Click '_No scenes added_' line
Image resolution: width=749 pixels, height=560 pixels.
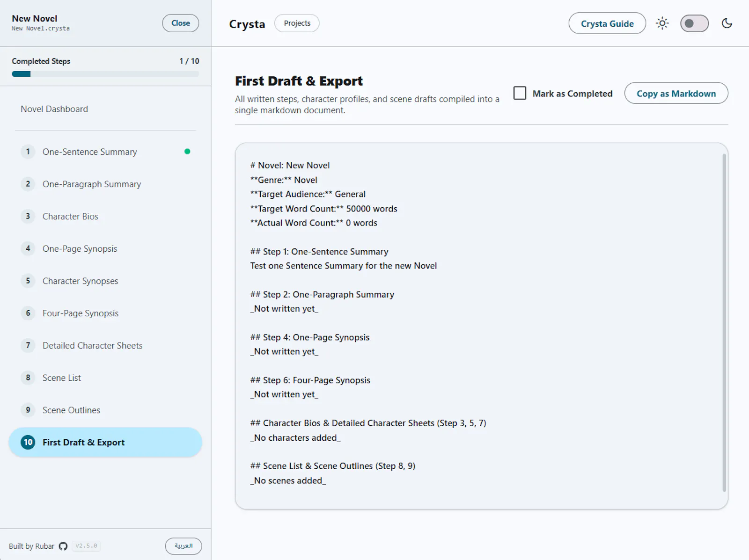pos(288,480)
